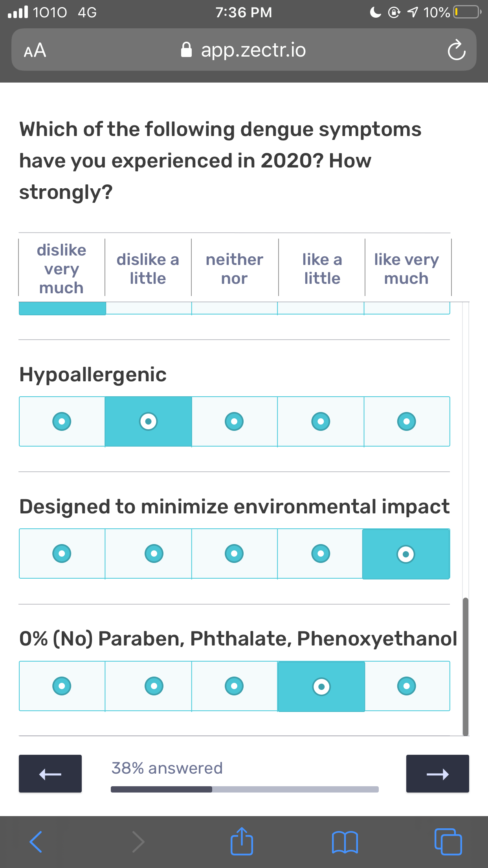Tap the Safari reload page icon
Screen dimensions: 488x868
point(456,50)
